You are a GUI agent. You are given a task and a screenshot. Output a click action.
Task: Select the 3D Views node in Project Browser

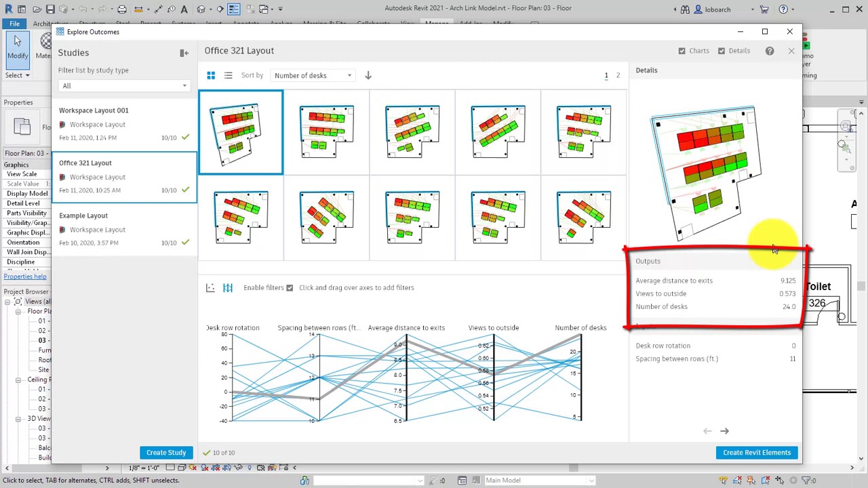tap(39, 419)
